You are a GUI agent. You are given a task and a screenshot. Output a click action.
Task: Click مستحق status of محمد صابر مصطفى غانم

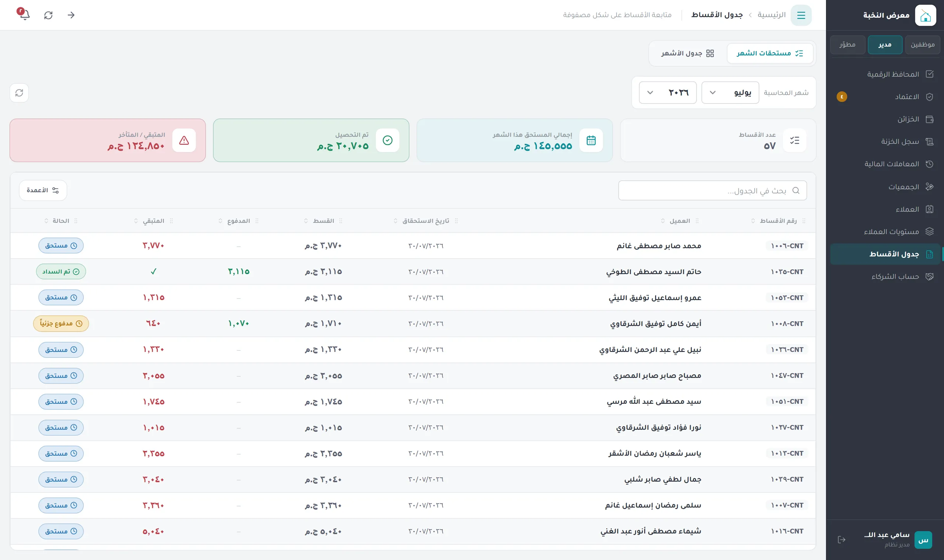tap(61, 246)
